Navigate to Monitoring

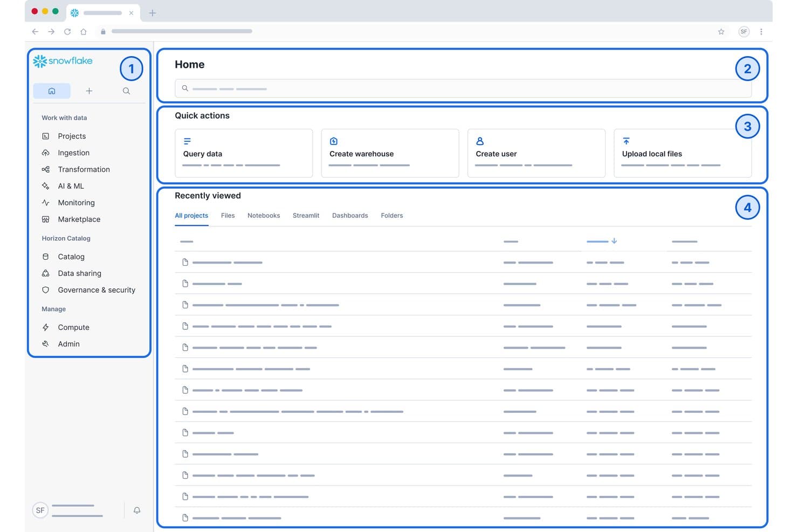point(76,203)
